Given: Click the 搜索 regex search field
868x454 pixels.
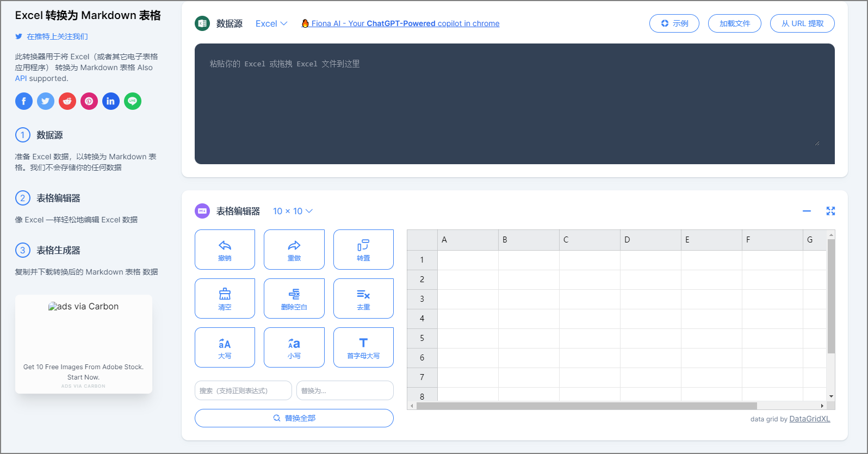Looking at the screenshot, I should point(243,390).
